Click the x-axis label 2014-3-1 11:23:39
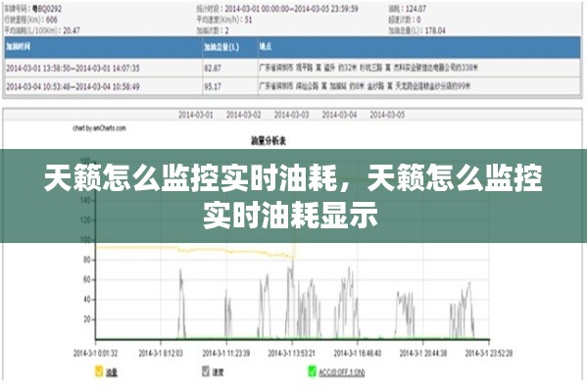Viewport: 587px width, 392px height. click(226, 353)
